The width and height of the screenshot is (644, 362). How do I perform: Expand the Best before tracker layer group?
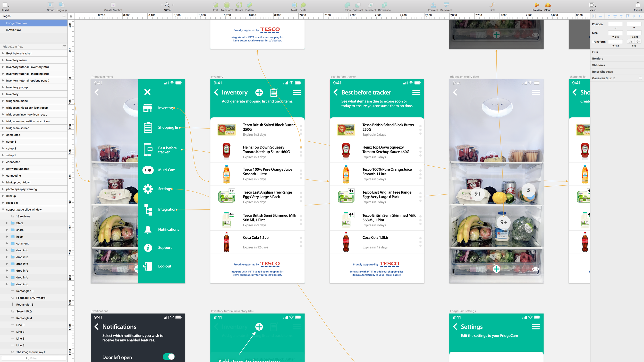tap(3, 53)
